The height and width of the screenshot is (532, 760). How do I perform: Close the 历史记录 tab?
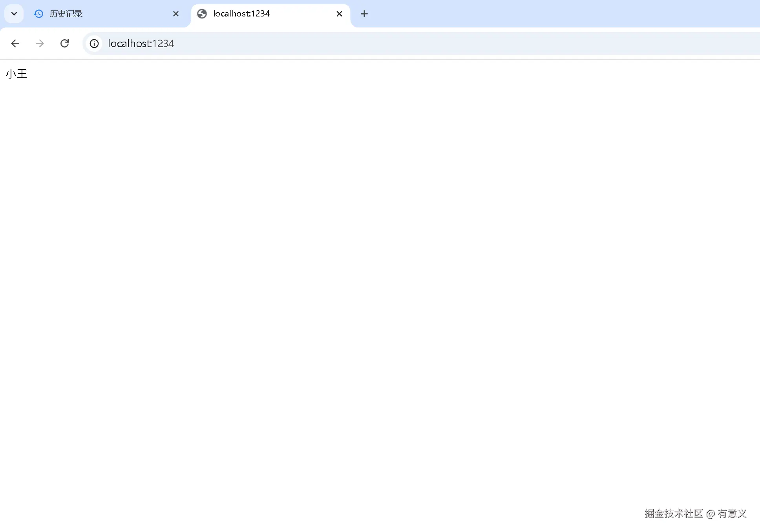pos(176,14)
